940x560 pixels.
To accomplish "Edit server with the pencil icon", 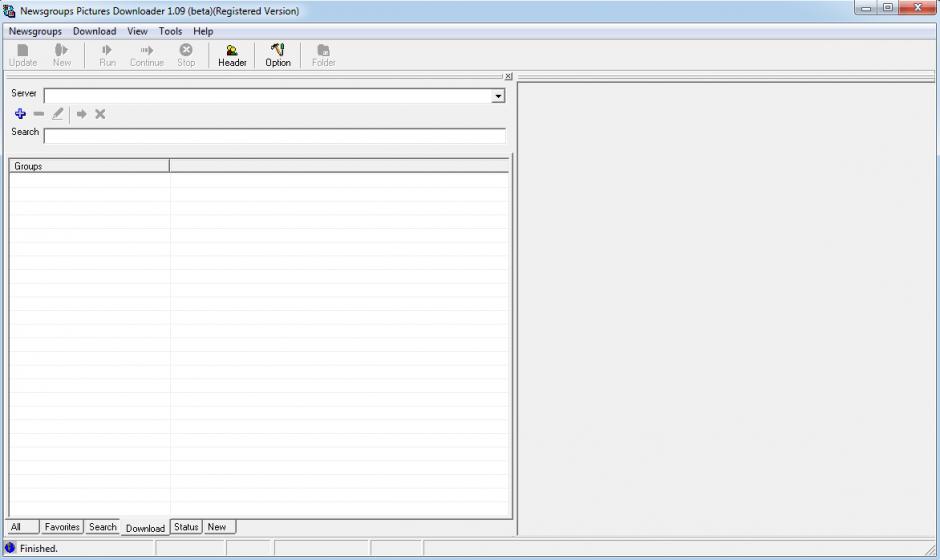I will click(58, 114).
